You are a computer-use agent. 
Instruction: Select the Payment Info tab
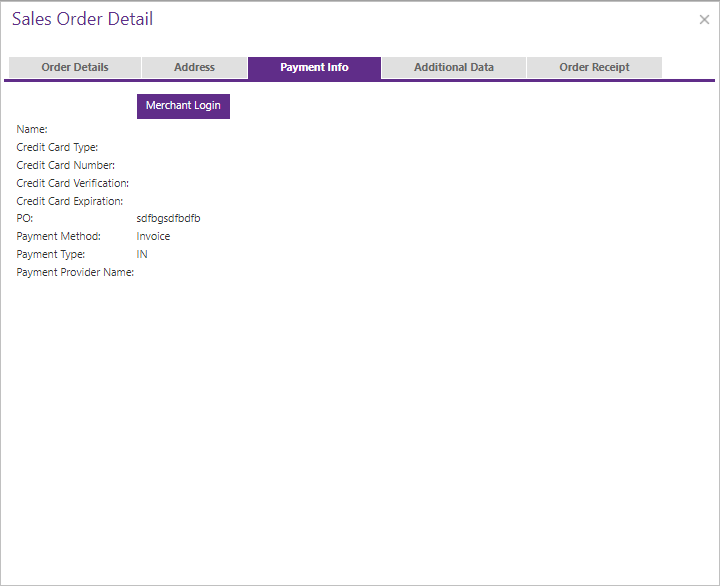314,68
